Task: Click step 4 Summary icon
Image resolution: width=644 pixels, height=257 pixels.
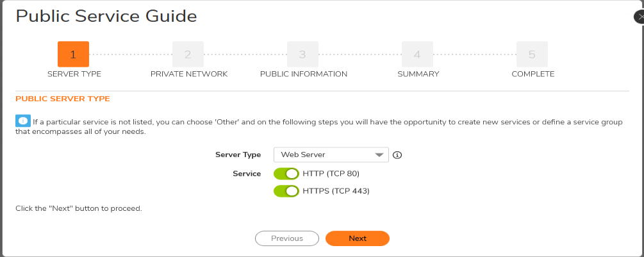Action: coord(417,54)
